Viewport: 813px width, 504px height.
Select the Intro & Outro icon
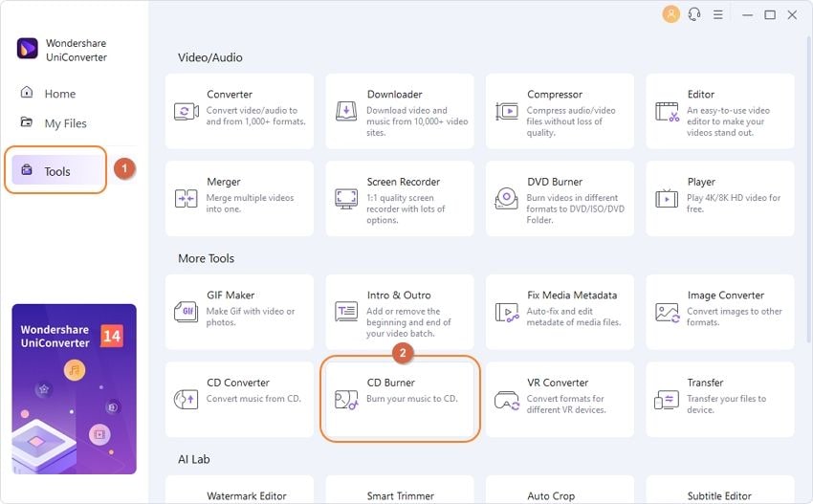click(346, 312)
